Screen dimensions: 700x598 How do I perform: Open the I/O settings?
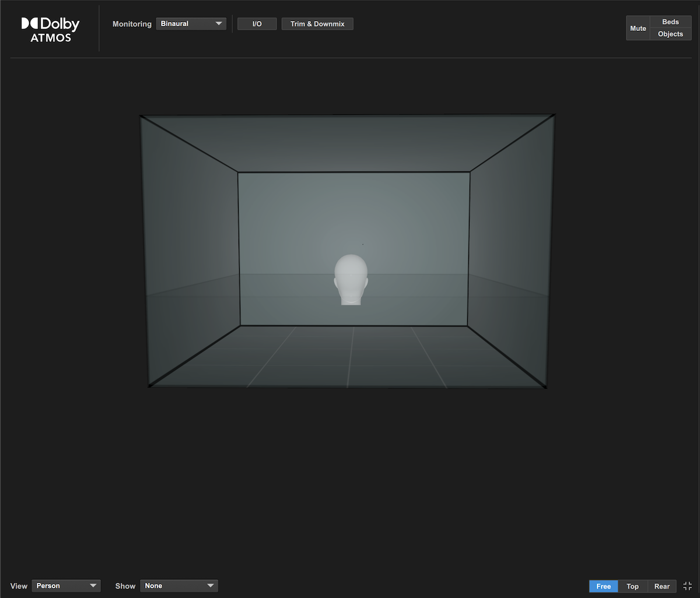coord(257,23)
